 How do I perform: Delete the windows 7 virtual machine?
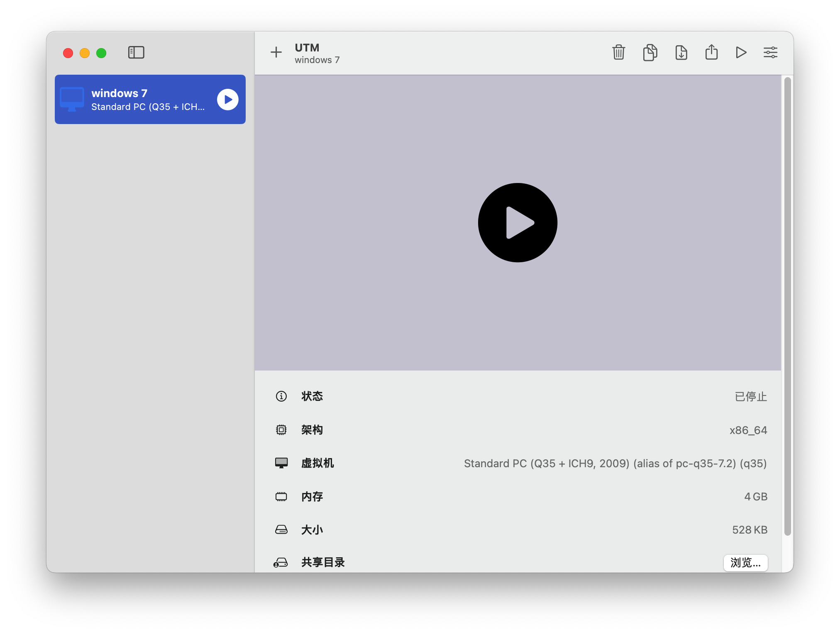pos(618,52)
